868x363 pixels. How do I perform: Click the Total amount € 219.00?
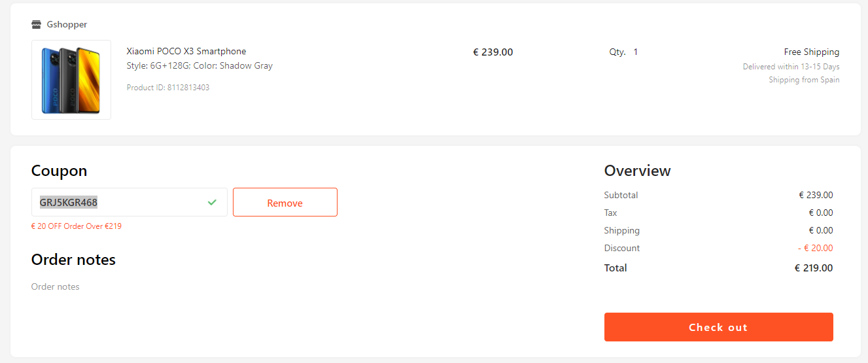click(x=813, y=268)
